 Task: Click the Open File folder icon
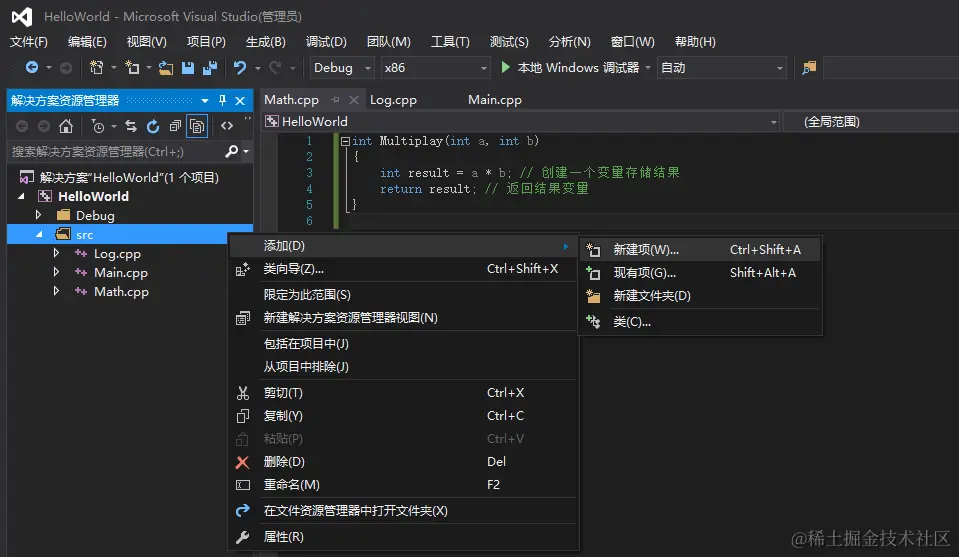point(166,67)
